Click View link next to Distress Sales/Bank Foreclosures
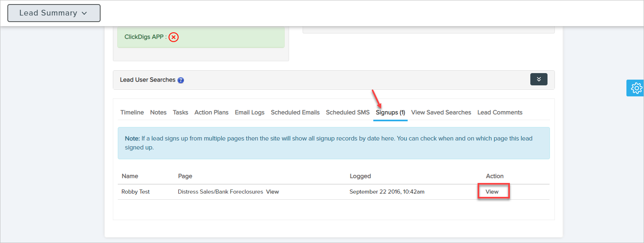The image size is (644, 243). click(272, 192)
